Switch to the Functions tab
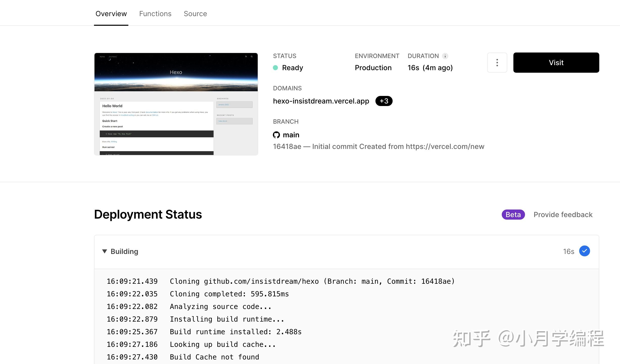Viewport: 620px width, 364px height. click(x=155, y=14)
